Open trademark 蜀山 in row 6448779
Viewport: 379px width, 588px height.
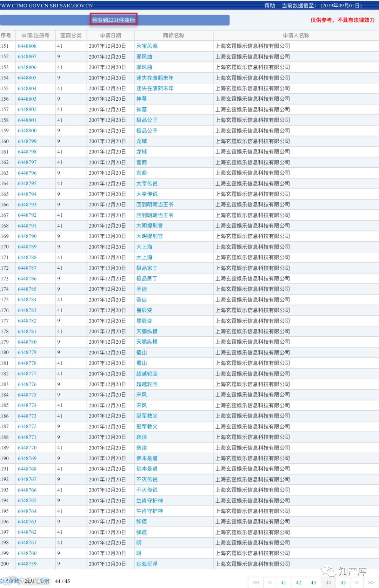[x=141, y=352]
